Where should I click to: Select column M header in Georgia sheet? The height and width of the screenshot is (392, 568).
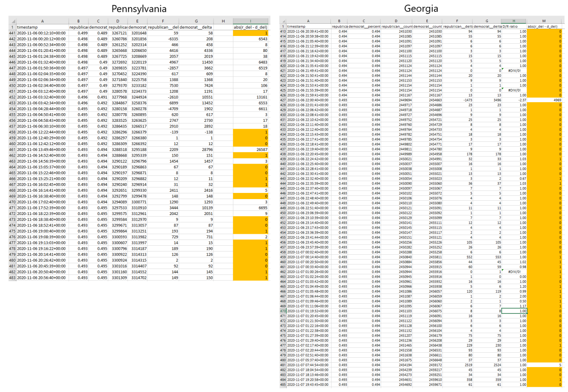point(544,21)
